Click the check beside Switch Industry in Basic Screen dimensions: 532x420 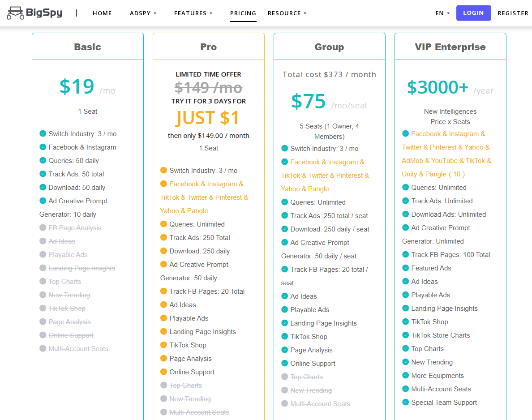43,133
